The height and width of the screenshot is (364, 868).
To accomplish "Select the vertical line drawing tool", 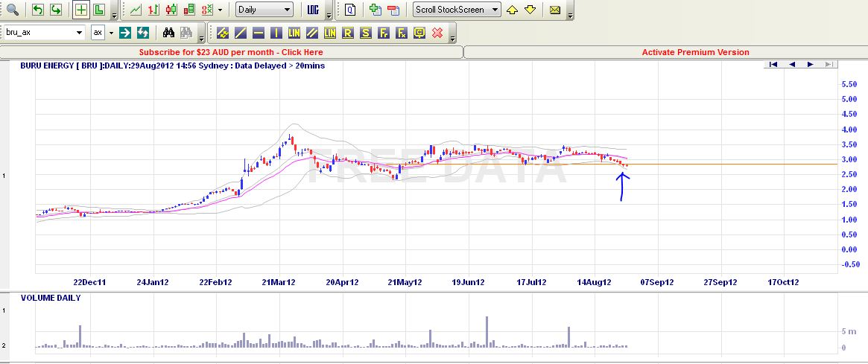I will coord(276,33).
